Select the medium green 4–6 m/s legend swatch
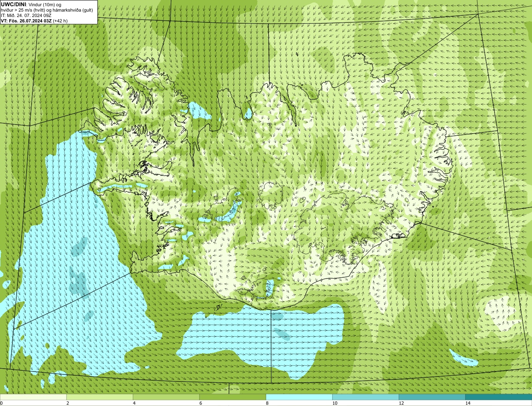The width and height of the screenshot is (532, 406). pyautogui.click(x=166, y=397)
